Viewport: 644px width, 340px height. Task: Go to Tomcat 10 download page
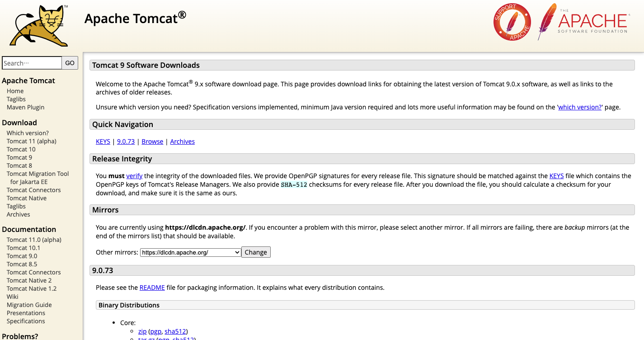(21, 149)
